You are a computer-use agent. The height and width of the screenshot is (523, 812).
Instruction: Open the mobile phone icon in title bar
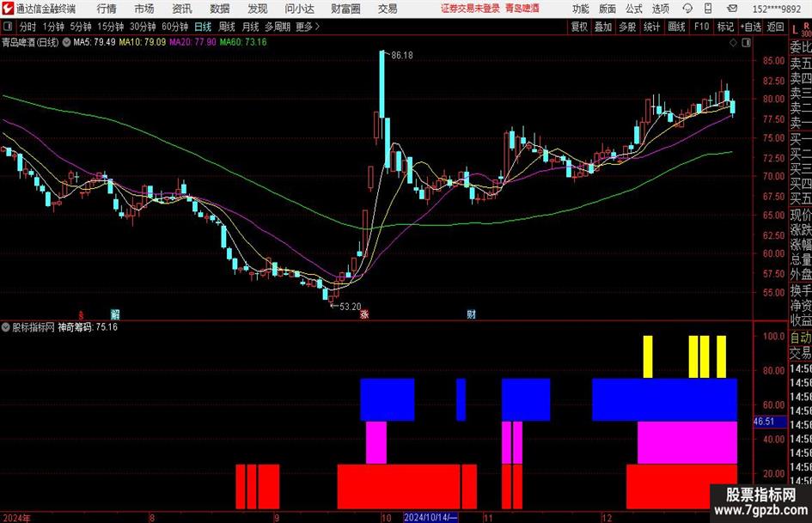click(x=708, y=9)
